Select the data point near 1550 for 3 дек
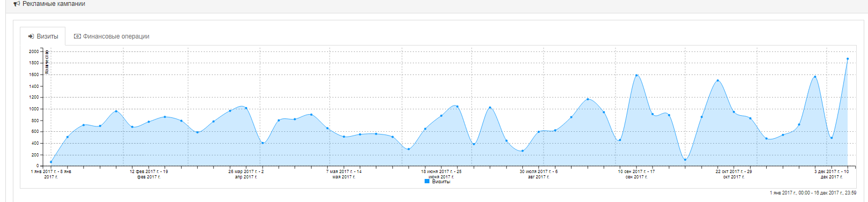 [815, 77]
